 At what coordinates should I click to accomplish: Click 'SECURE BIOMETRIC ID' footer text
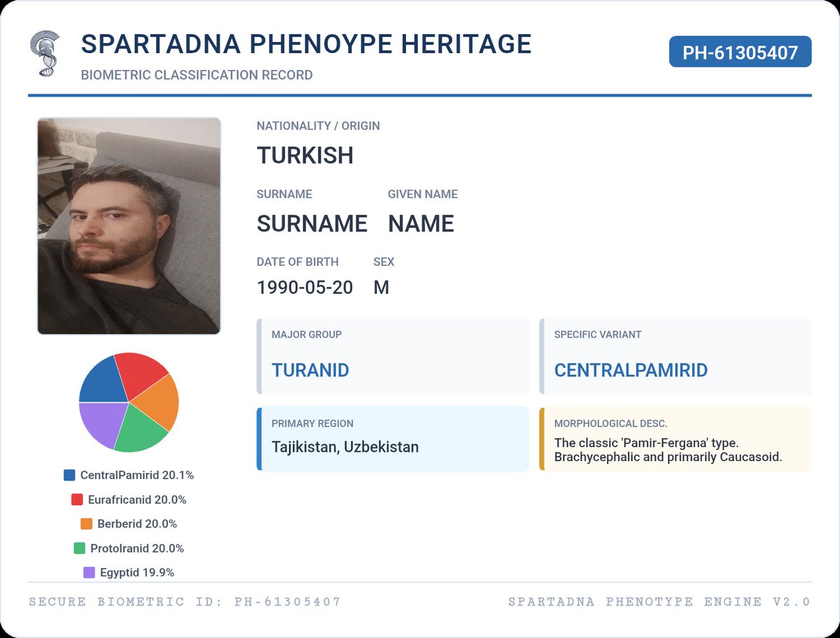pos(185,602)
